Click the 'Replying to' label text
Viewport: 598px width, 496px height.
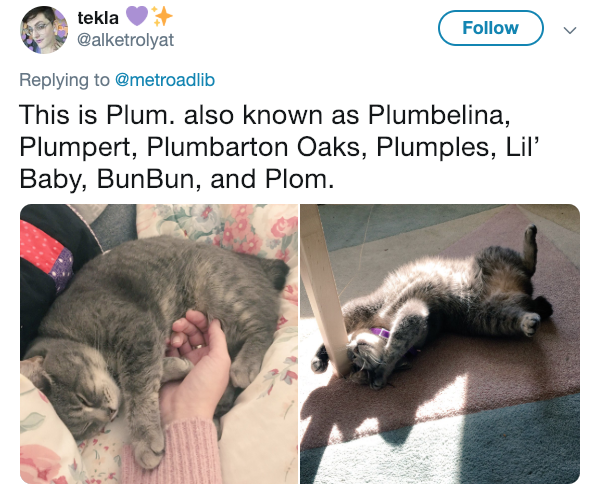point(64,80)
